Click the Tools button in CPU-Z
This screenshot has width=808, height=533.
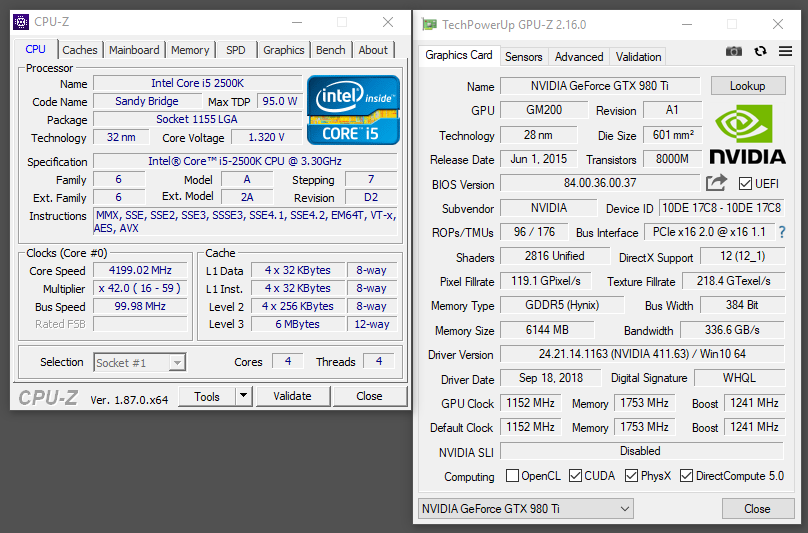tap(207, 396)
